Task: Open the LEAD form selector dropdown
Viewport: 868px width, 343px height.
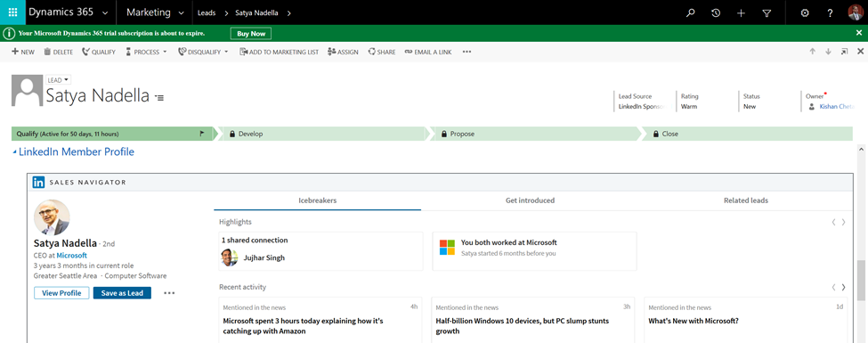Action: click(58, 80)
